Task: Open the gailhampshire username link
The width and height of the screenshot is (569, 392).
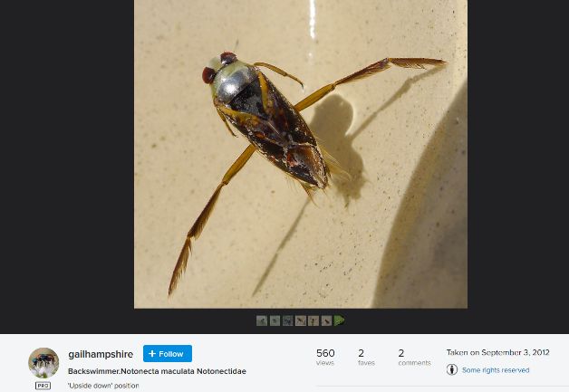Action: [x=101, y=354]
